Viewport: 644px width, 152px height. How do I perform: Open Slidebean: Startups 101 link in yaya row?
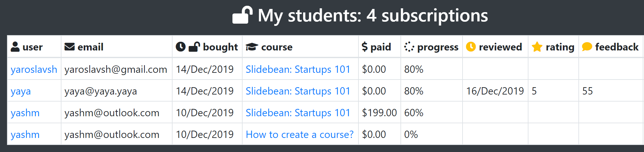click(x=298, y=91)
